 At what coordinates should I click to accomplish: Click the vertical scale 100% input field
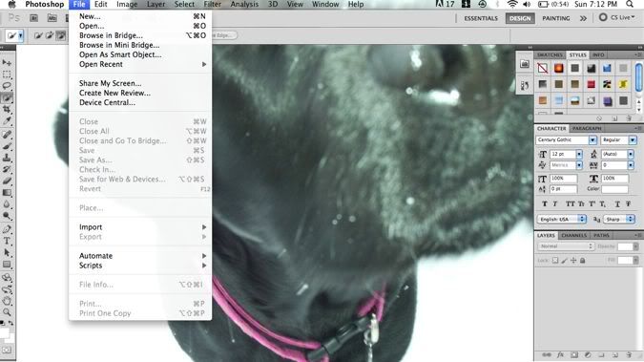tap(564, 179)
